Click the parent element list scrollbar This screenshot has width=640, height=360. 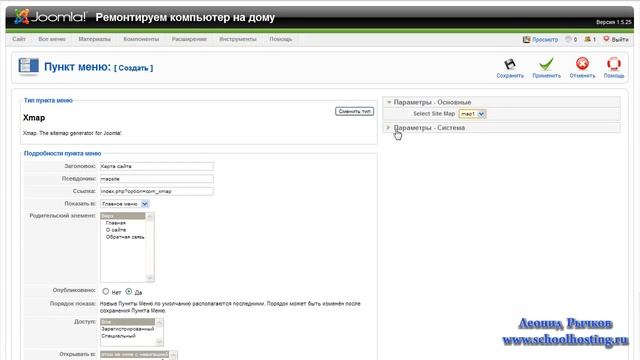(149, 247)
